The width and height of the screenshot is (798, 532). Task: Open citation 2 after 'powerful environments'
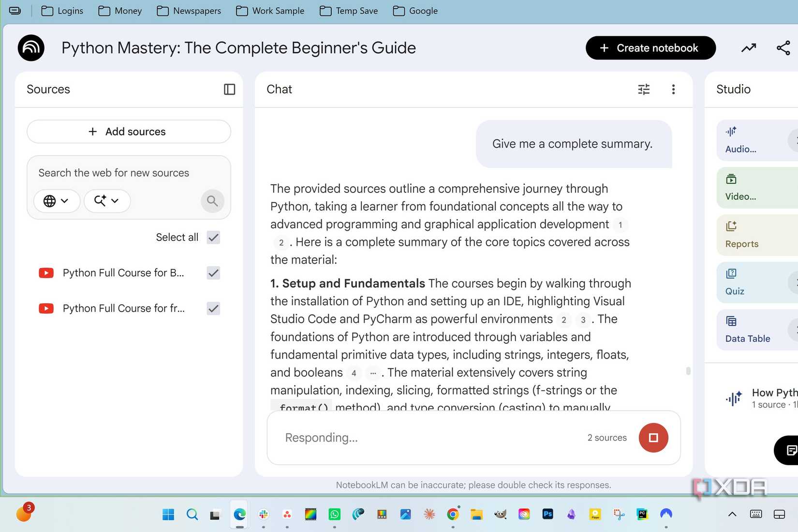click(564, 320)
